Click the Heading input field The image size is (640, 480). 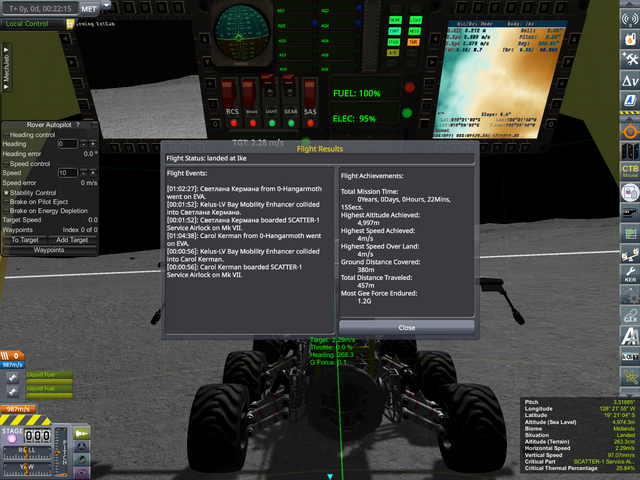click(x=67, y=144)
